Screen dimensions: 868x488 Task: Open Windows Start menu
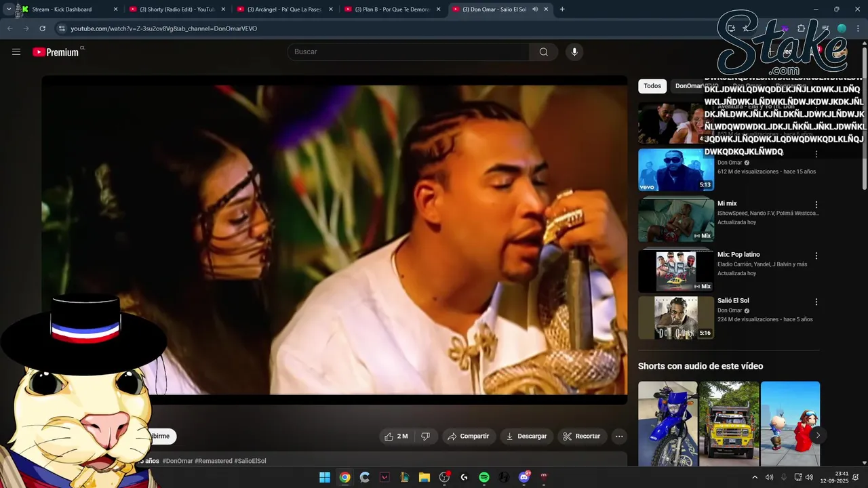(325, 477)
